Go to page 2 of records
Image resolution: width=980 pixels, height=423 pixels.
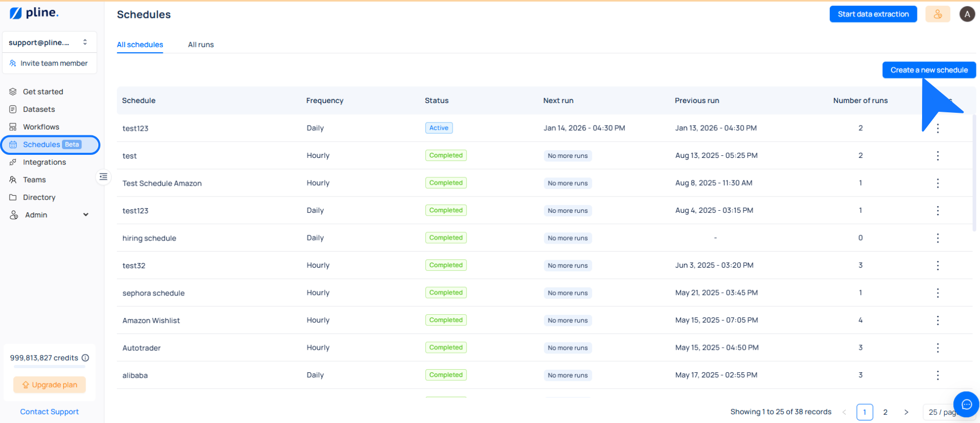(885, 412)
